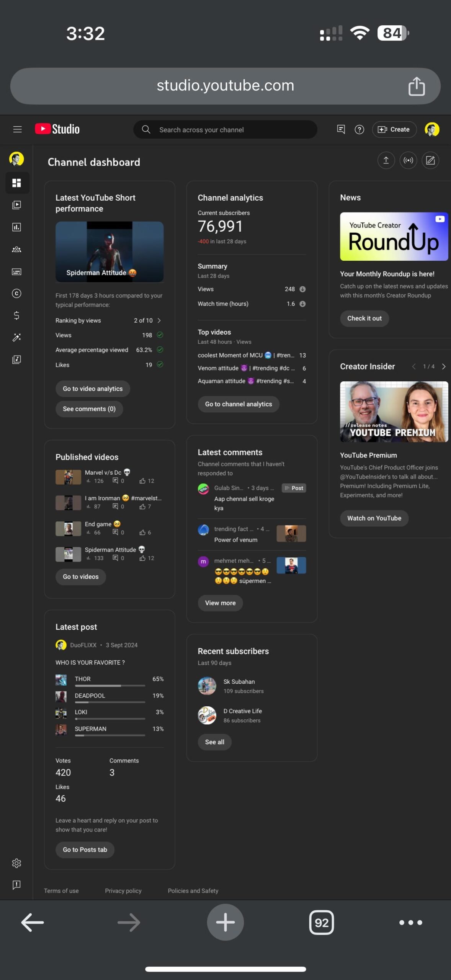Click Go to channel analytics button
The height and width of the screenshot is (980, 451).
[x=239, y=404]
